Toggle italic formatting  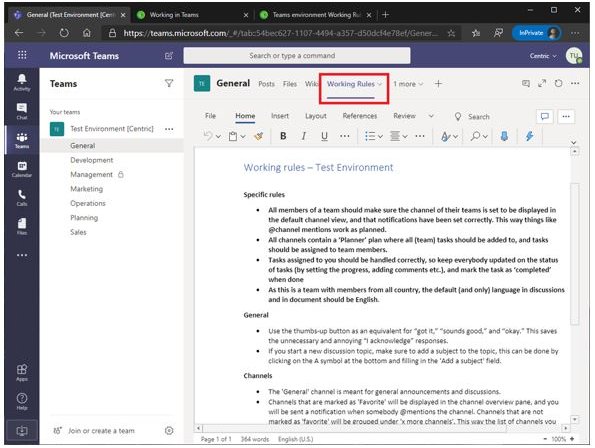[304, 136]
